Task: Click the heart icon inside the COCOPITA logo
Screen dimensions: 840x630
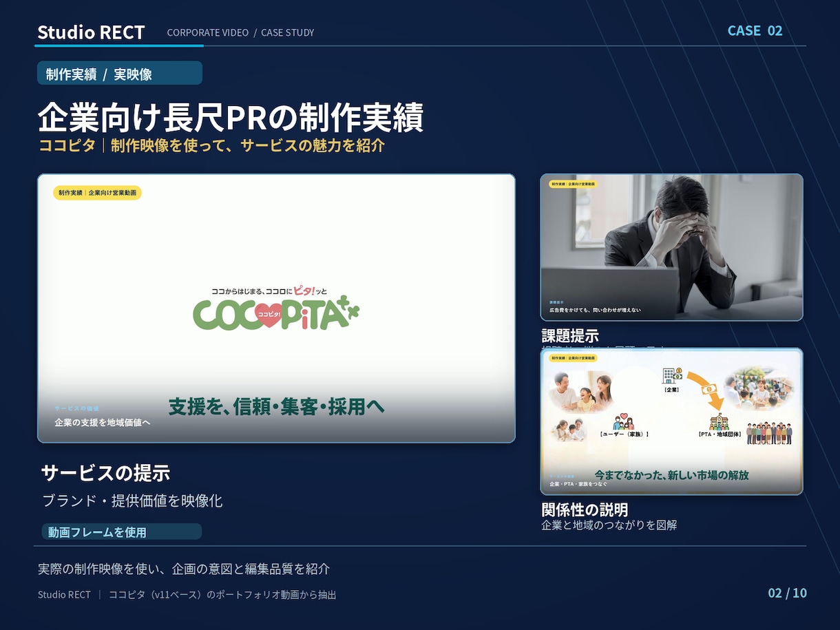Action: pyautogui.click(x=269, y=314)
